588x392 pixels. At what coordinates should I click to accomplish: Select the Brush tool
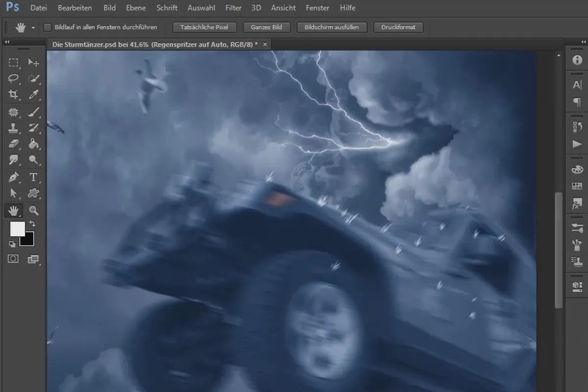pos(33,112)
